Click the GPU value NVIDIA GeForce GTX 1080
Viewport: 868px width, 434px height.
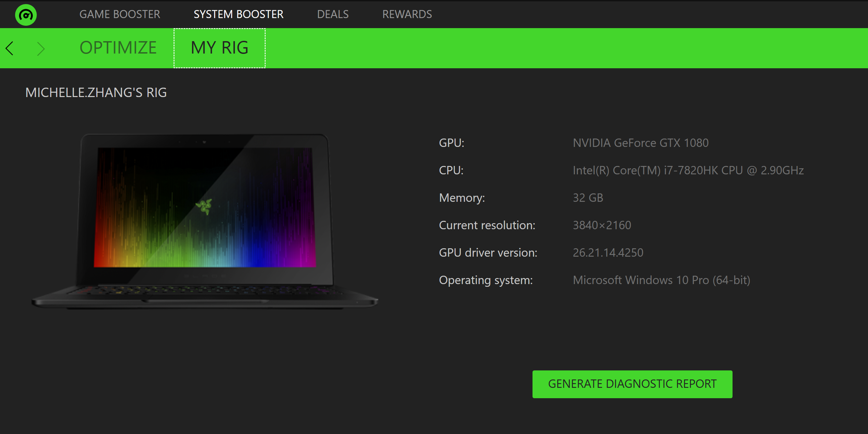tap(641, 143)
